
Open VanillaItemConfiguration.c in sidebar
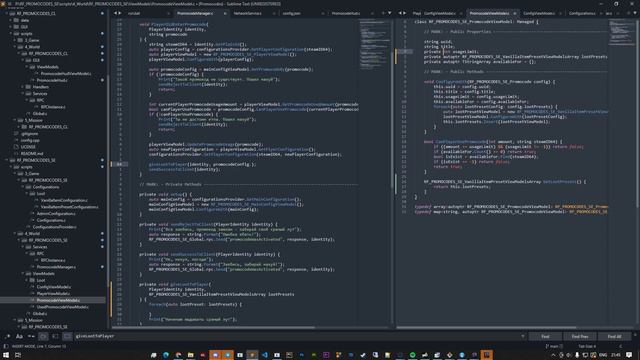[x=64, y=200]
